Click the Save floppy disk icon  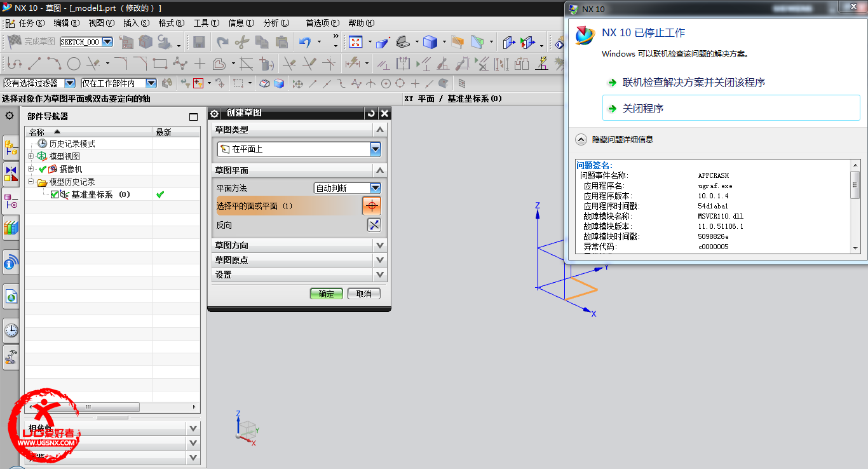click(x=199, y=43)
